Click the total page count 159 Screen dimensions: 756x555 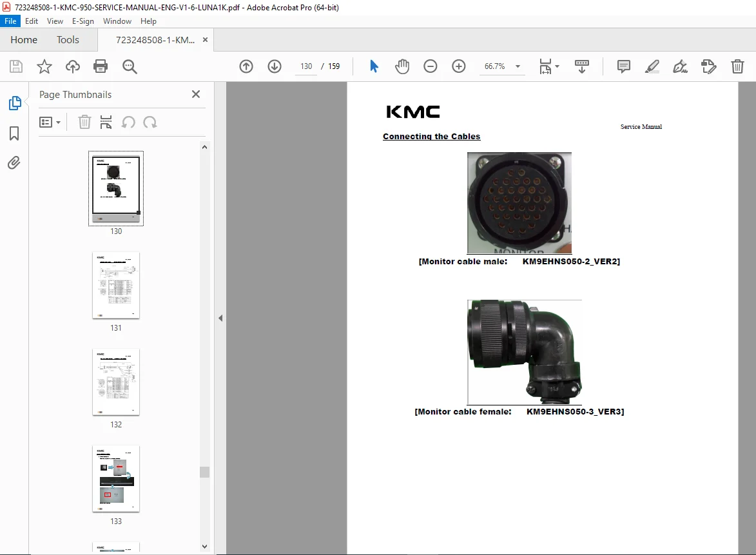point(334,66)
